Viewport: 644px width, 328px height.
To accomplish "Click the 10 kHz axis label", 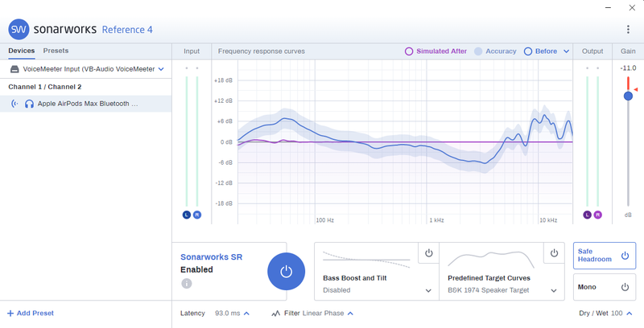I will [548, 220].
